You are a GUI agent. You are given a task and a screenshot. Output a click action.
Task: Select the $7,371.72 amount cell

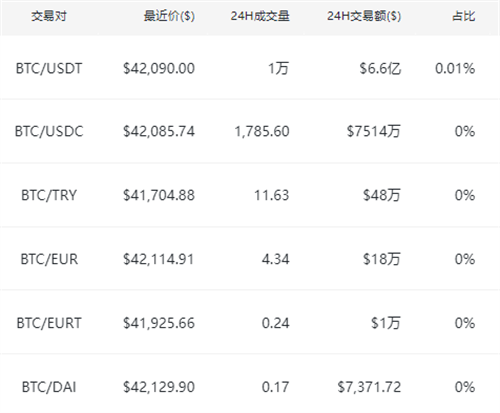[369, 387]
